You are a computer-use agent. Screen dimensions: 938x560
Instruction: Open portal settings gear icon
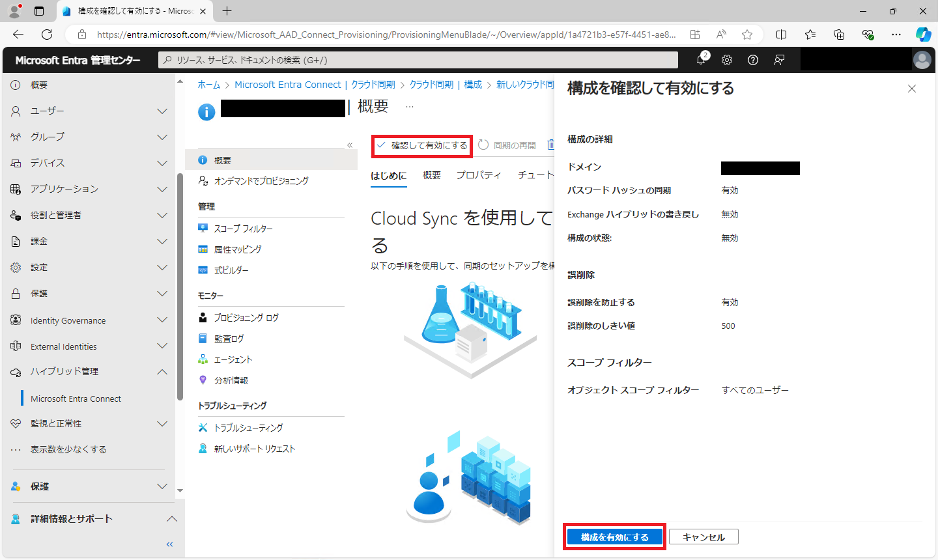(727, 60)
